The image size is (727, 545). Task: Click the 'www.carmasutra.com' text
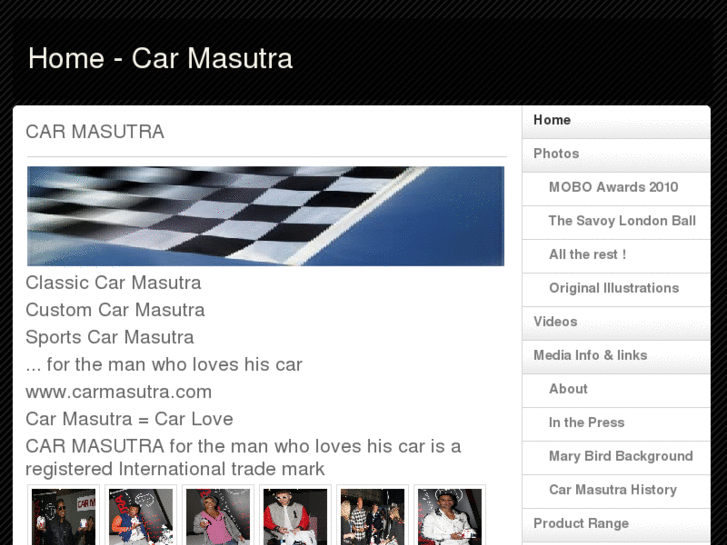[x=119, y=392]
